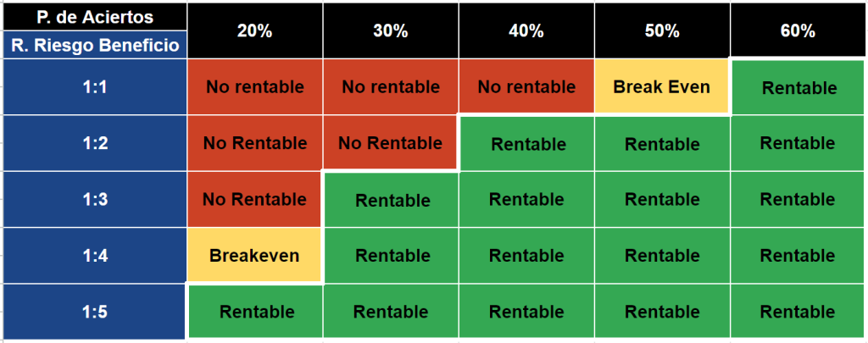Select the "No Rentable" cell for 1:3 at 20%
The width and height of the screenshot is (868, 343).
click(x=254, y=199)
